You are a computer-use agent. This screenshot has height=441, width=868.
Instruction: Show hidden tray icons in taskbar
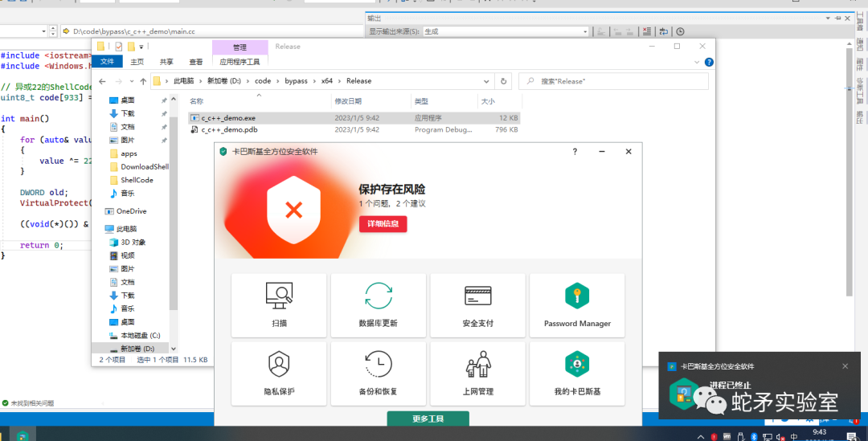pyautogui.click(x=700, y=436)
